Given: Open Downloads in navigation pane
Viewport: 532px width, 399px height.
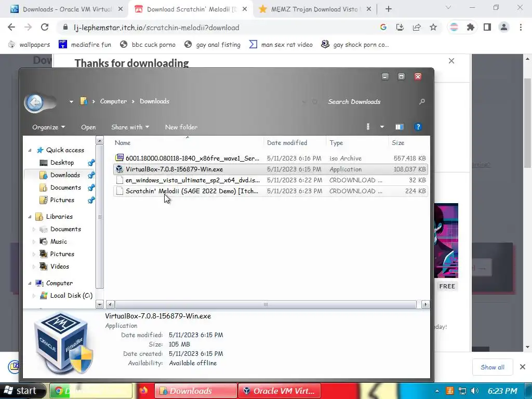Looking at the screenshot, I should [x=65, y=175].
